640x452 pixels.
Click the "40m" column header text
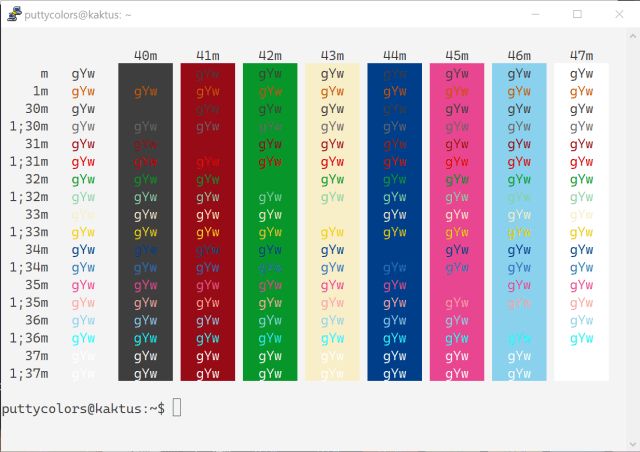coord(145,56)
